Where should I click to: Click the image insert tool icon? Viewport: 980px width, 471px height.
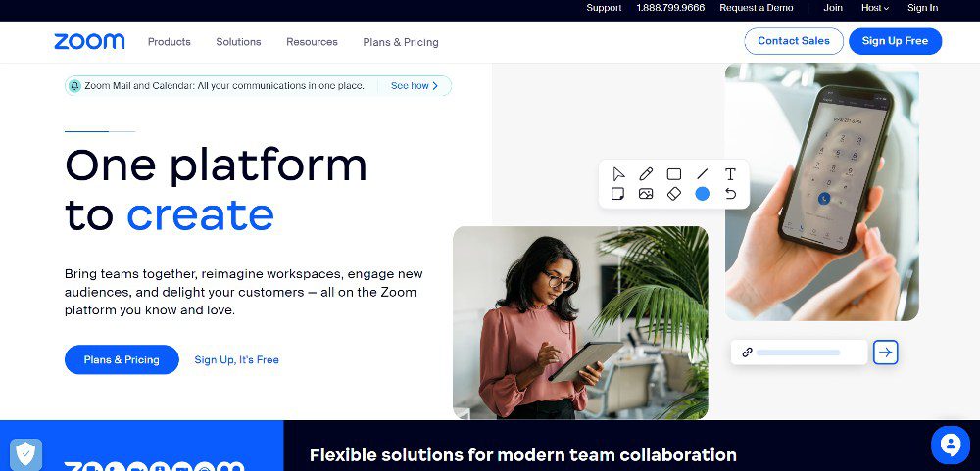[x=646, y=194]
